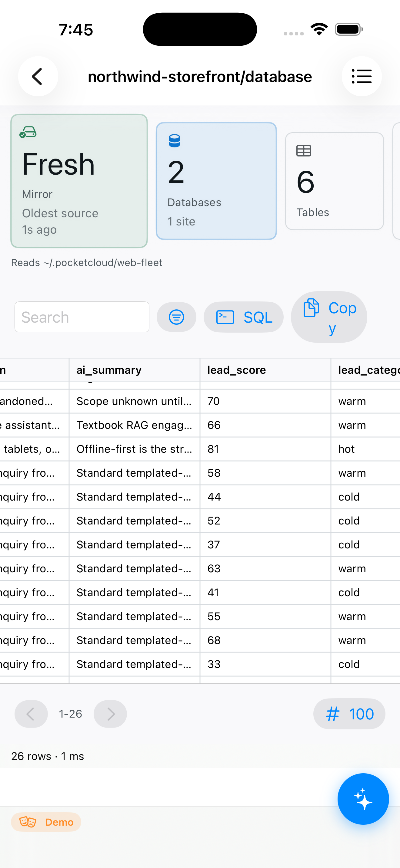Go to the previous page arrow
Image resolution: width=400 pixels, height=868 pixels.
[31, 714]
